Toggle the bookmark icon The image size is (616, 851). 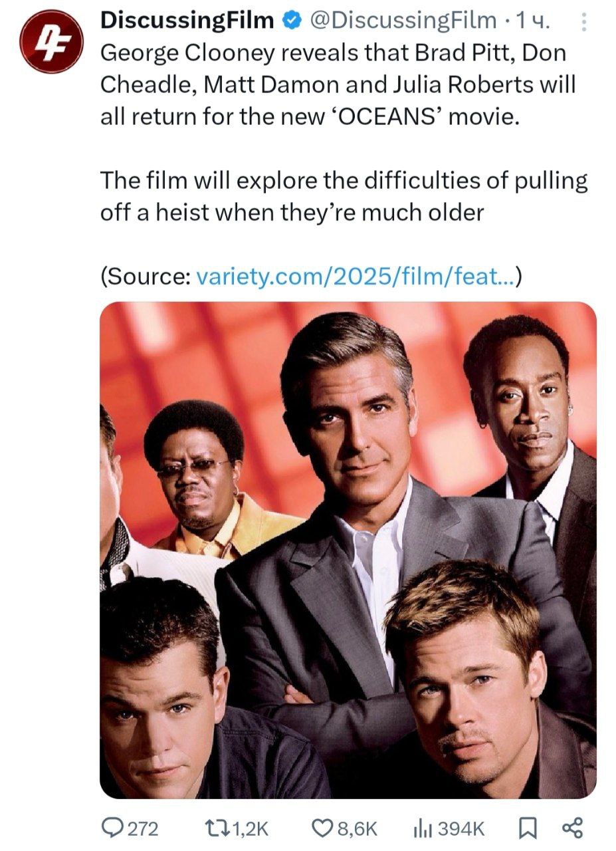tap(526, 828)
